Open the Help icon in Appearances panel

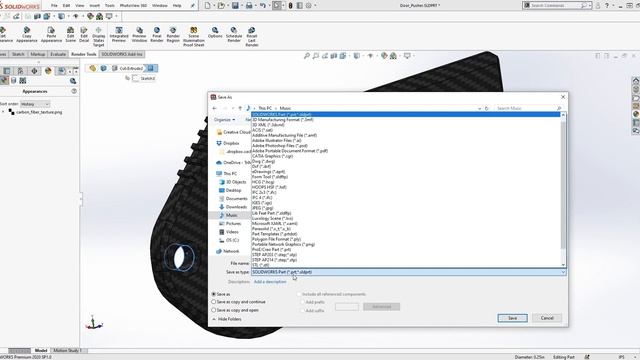tap(74, 91)
